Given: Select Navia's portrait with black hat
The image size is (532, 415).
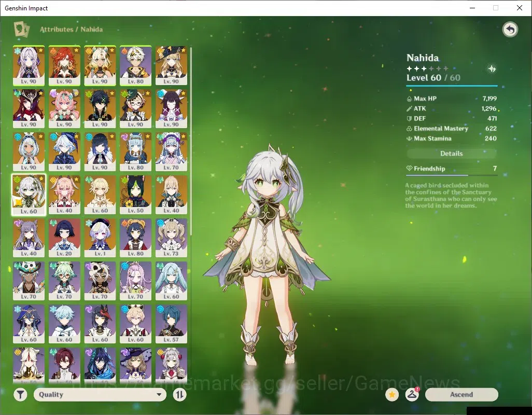Looking at the screenshot, I should (171, 65).
